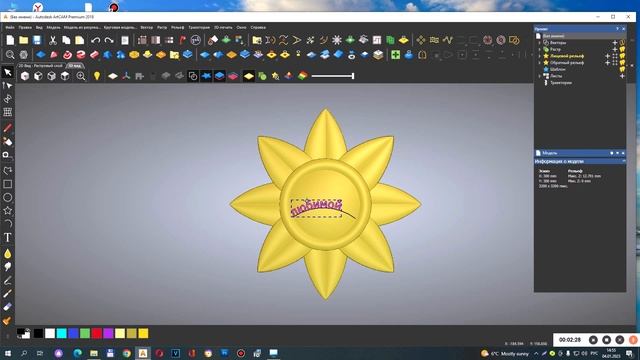The height and width of the screenshot is (360, 640).
Task: Open the Edge browser from taskbar
Action: [x=77, y=353]
